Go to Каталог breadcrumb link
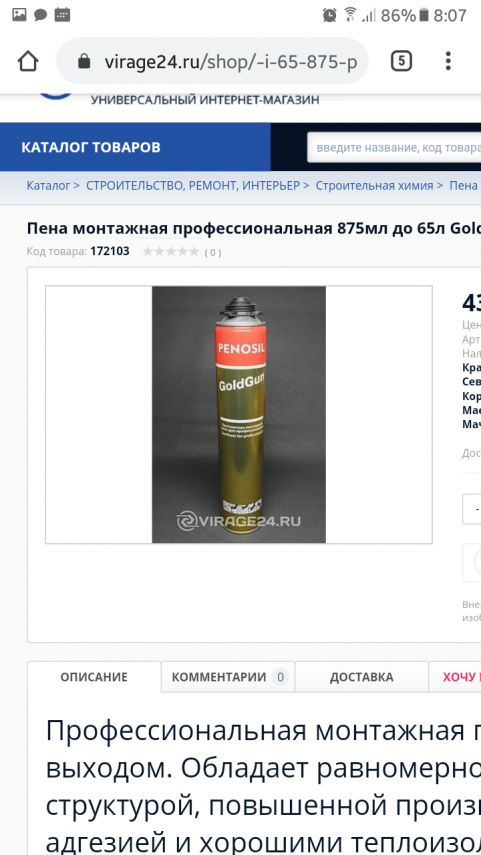Image resolution: width=481 pixels, height=855 pixels. point(48,185)
